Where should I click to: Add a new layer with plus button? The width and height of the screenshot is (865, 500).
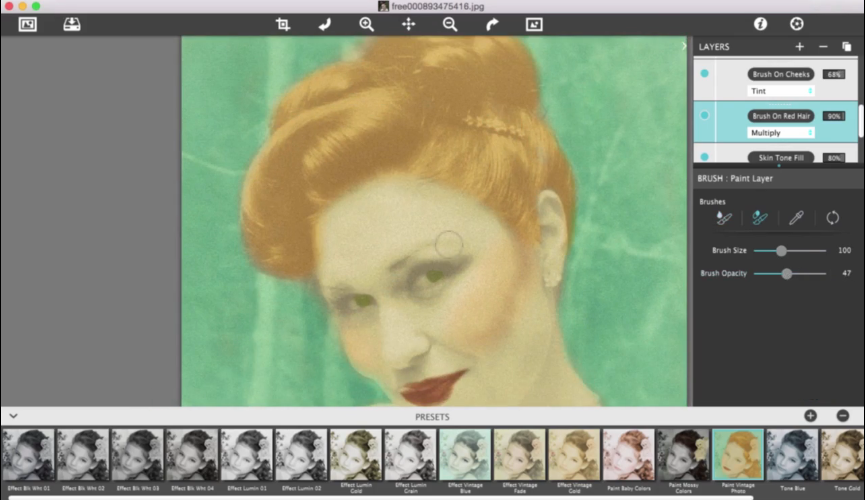coord(799,47)
